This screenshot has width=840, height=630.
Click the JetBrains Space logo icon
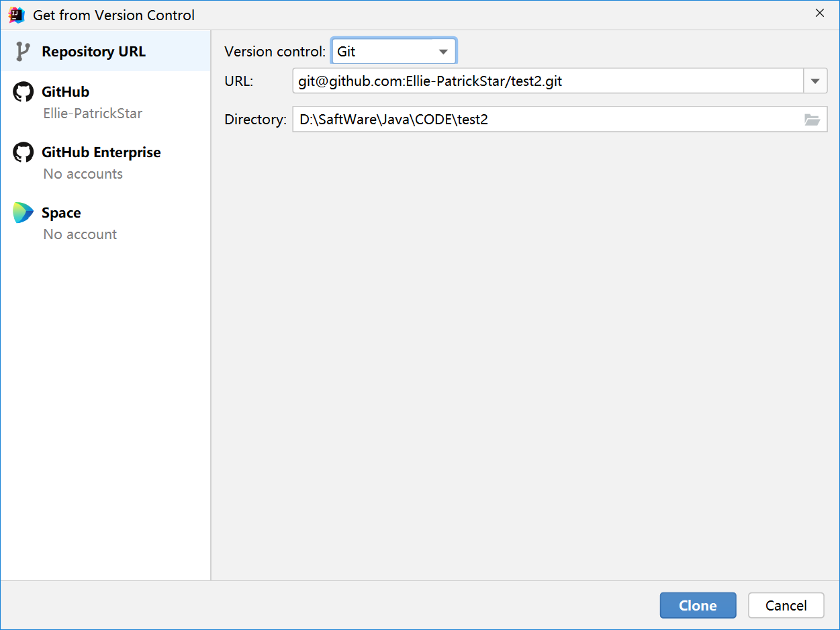[23, 213]
